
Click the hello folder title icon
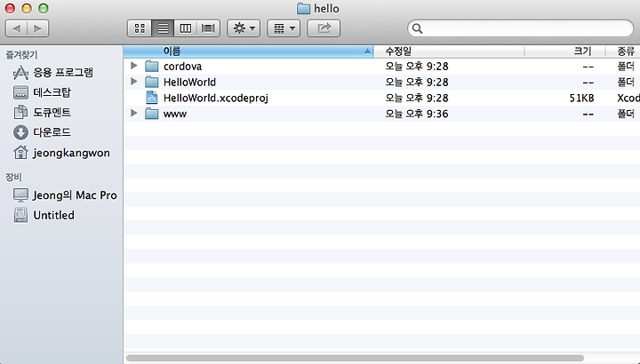(303, 9)
